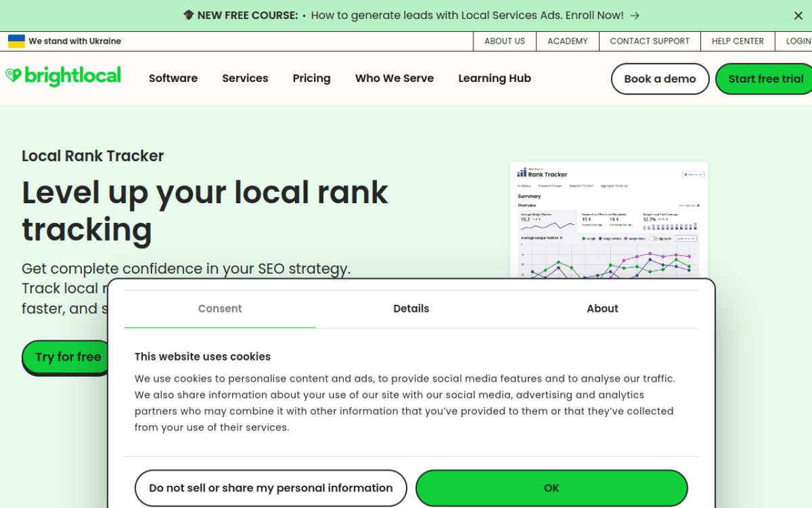Screen dimensions: 812x508
Task: Click the BrightLocal map pin logo icon
Action: pyautogui.click(x=12, y=75)
